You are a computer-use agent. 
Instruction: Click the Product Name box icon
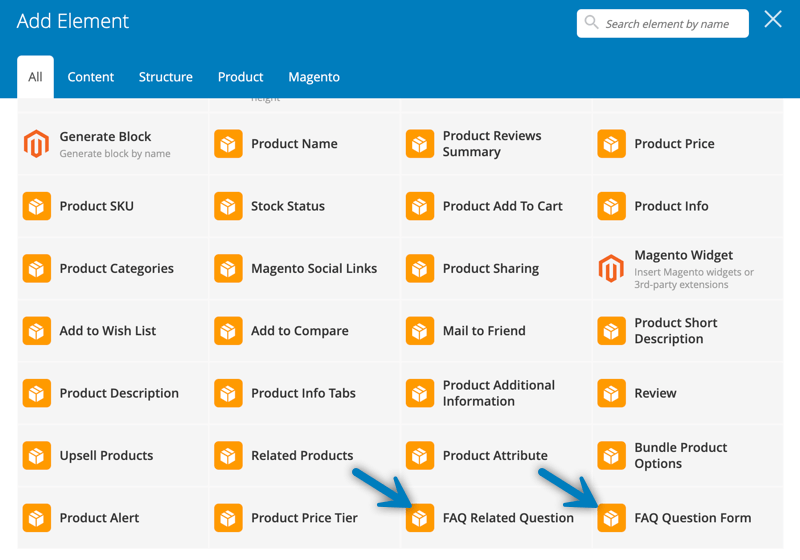click(228, 144)
